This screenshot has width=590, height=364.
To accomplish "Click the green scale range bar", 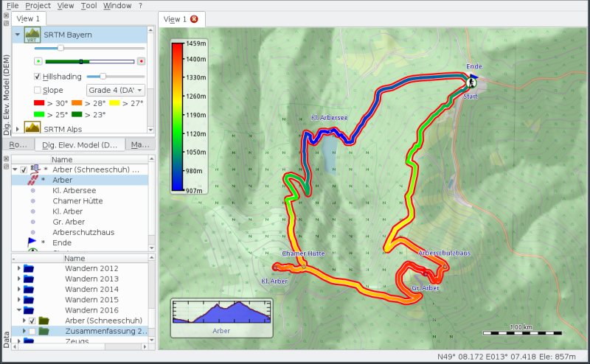I will [89, 61].
